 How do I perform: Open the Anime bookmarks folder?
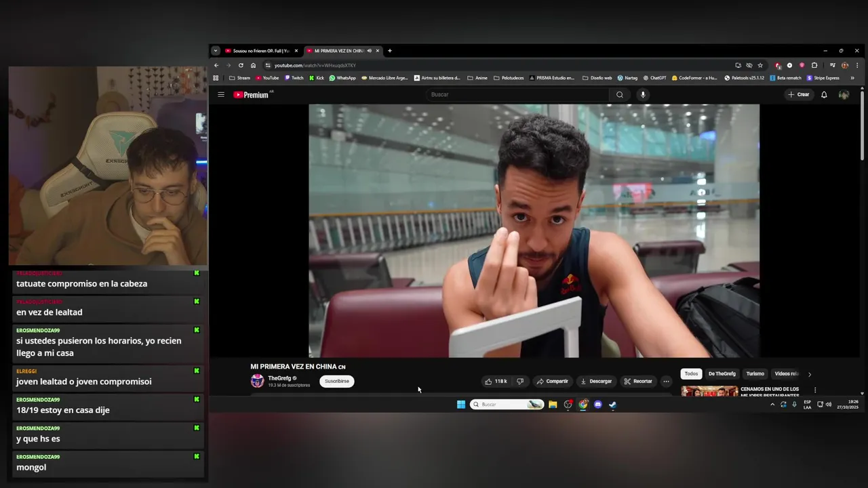point(477,78)
